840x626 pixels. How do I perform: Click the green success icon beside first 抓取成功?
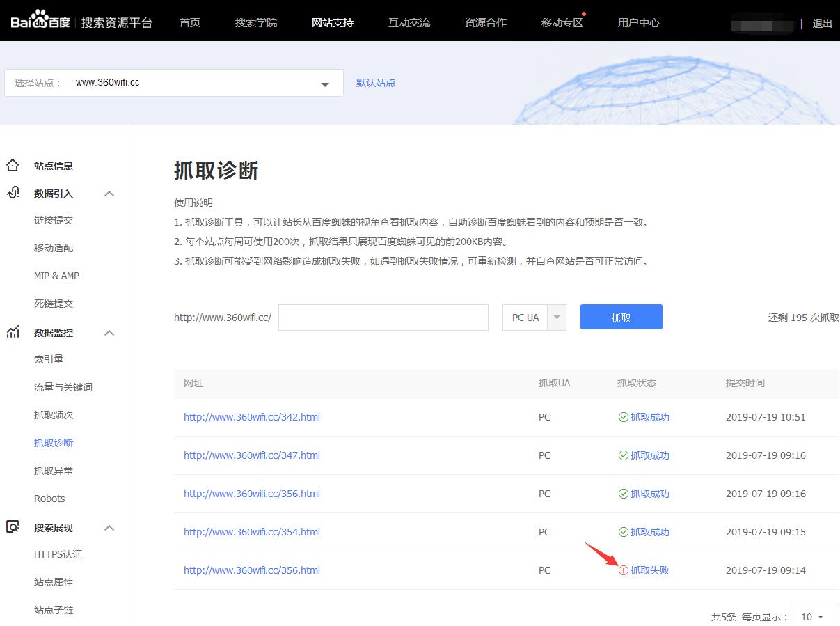pos(625,417)
